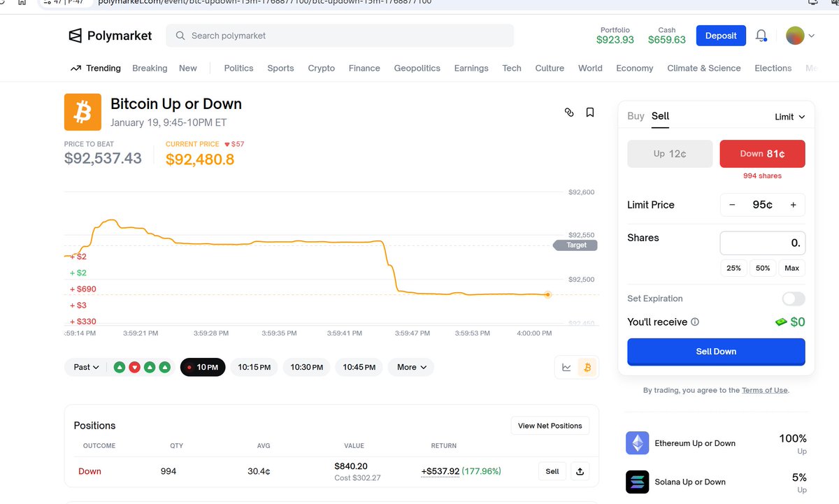Open the Finance category

pos(364,69)
